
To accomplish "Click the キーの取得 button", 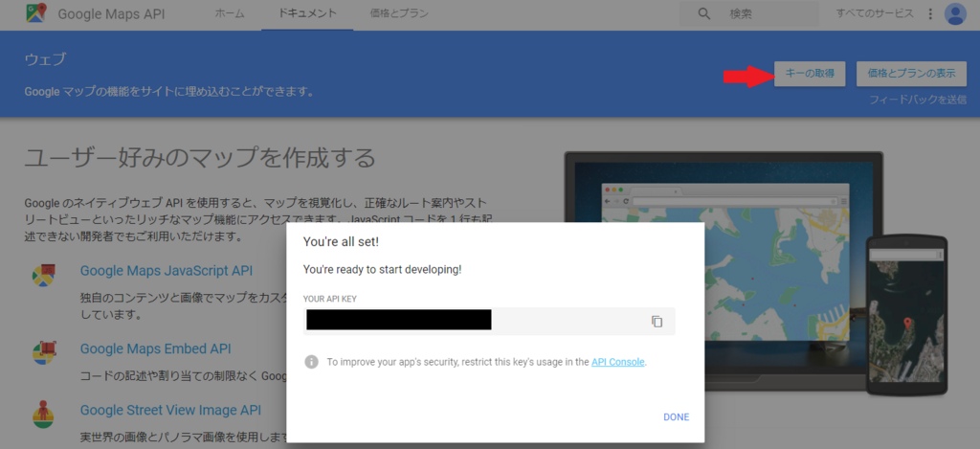I will coord(810,74).
